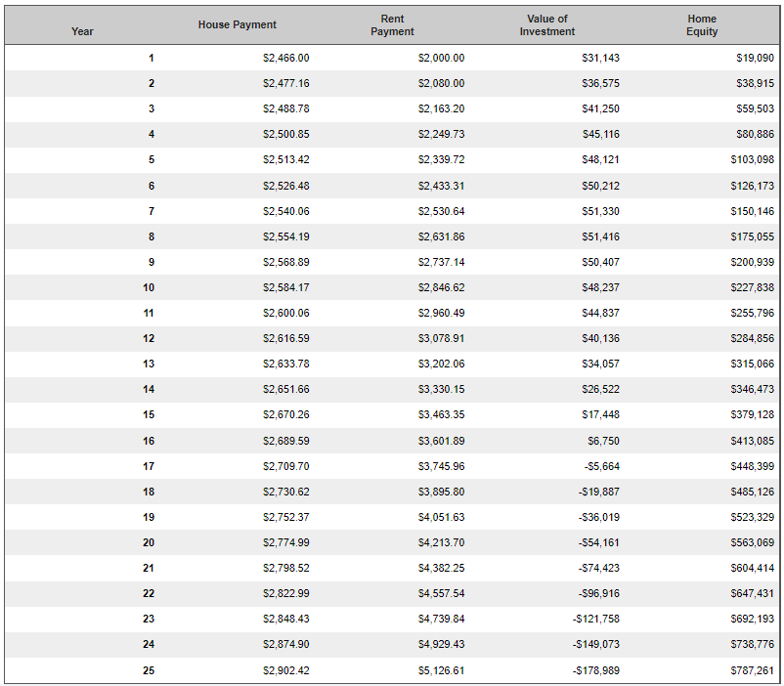The image size is (784, 686).
Task: Select house payment $2,513.42
Action: click(286, 160)
